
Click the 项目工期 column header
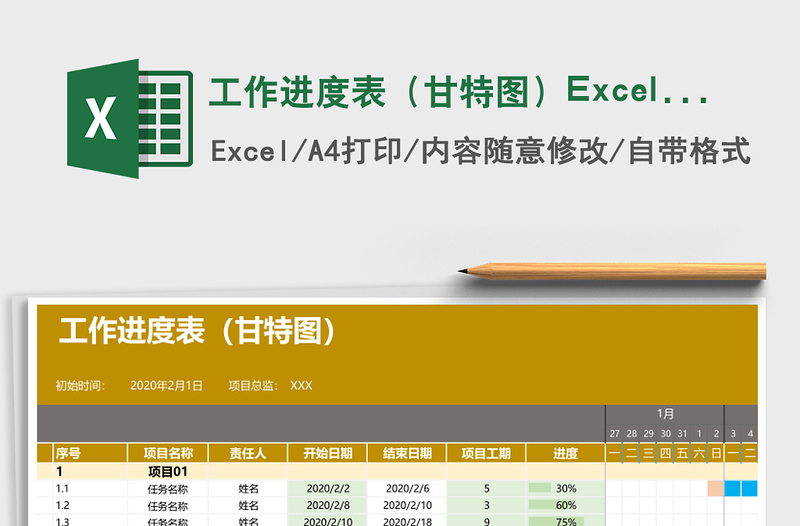point(486,453)
